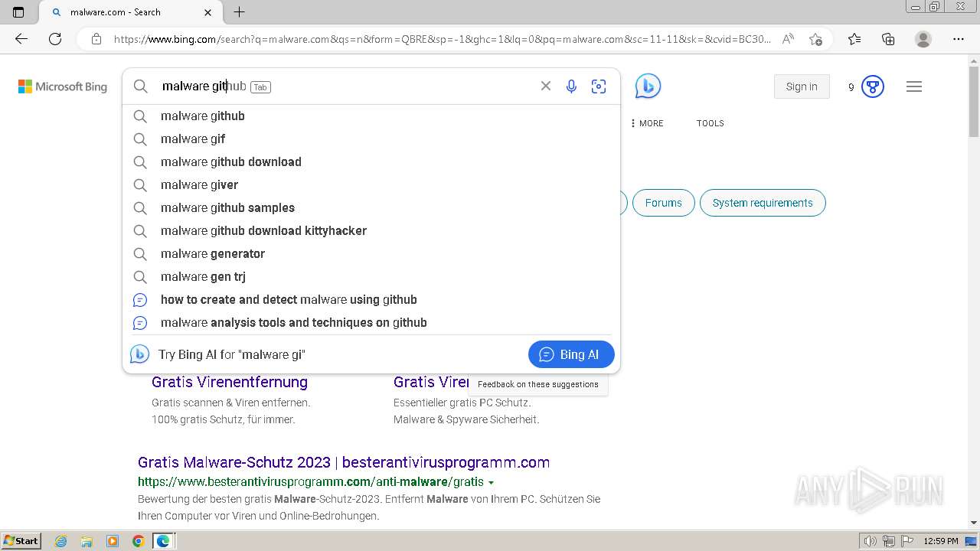Choose suggestion 'malware gif'
980x551 pixels.
pyautogui.click(x=371, y=139)
